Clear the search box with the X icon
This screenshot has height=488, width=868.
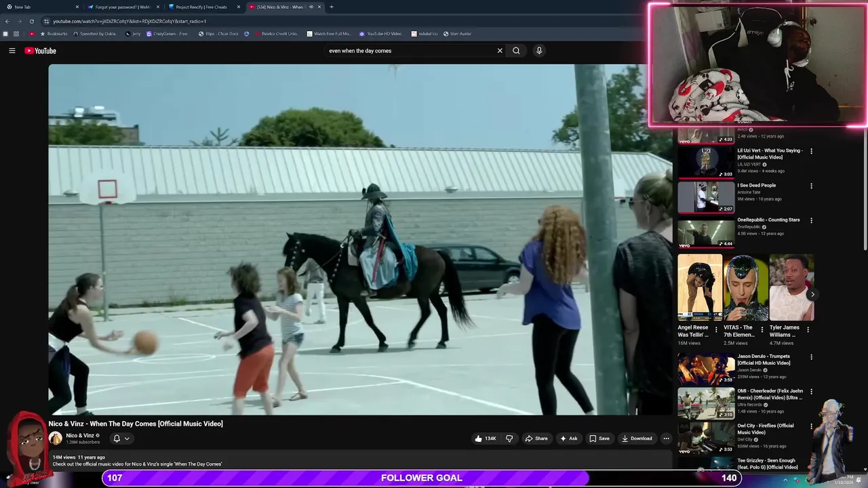coord(500,51)
